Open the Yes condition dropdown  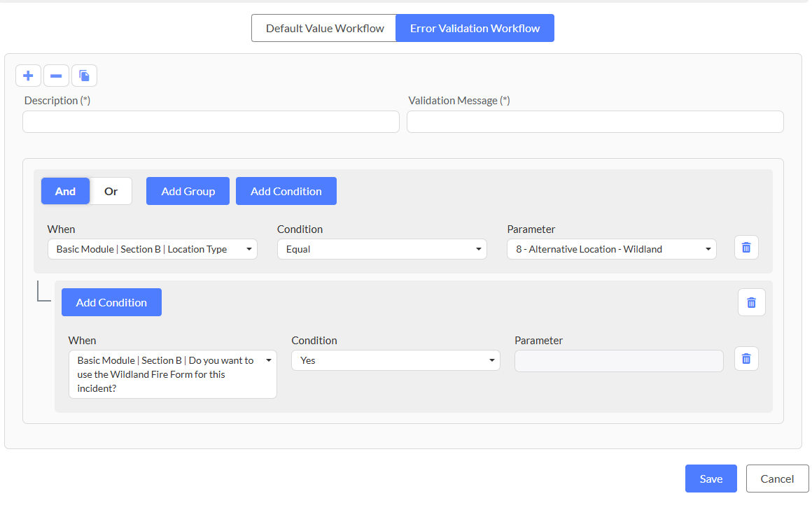[x=395, y=360]
